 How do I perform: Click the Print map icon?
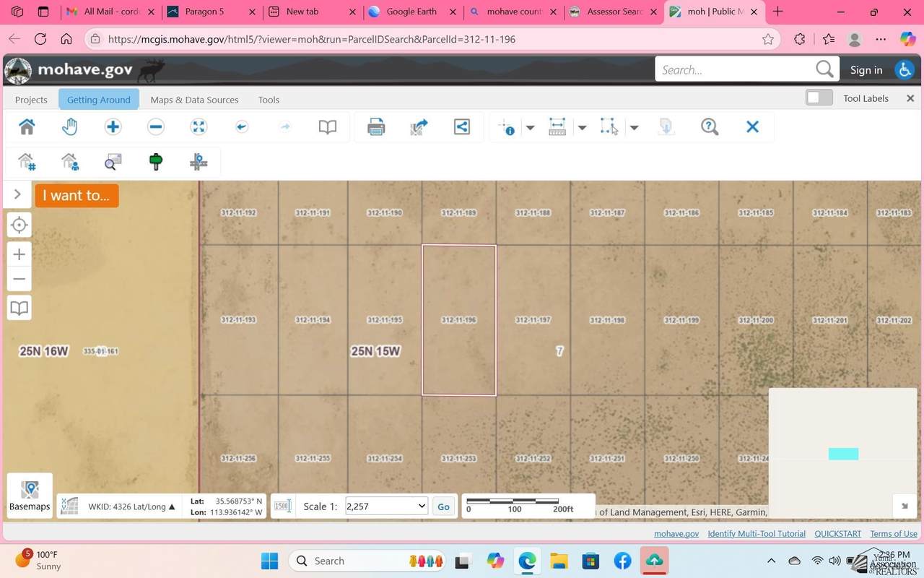click(x=376, y=127)
